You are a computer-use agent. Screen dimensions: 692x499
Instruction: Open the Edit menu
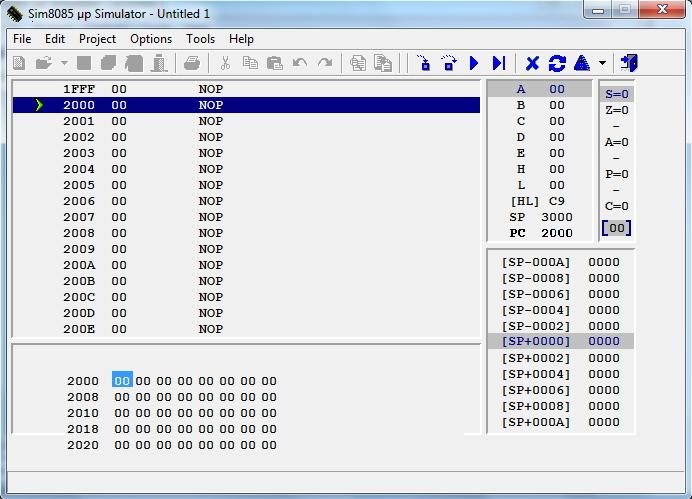pyautogui.click(x=55, y=39)
